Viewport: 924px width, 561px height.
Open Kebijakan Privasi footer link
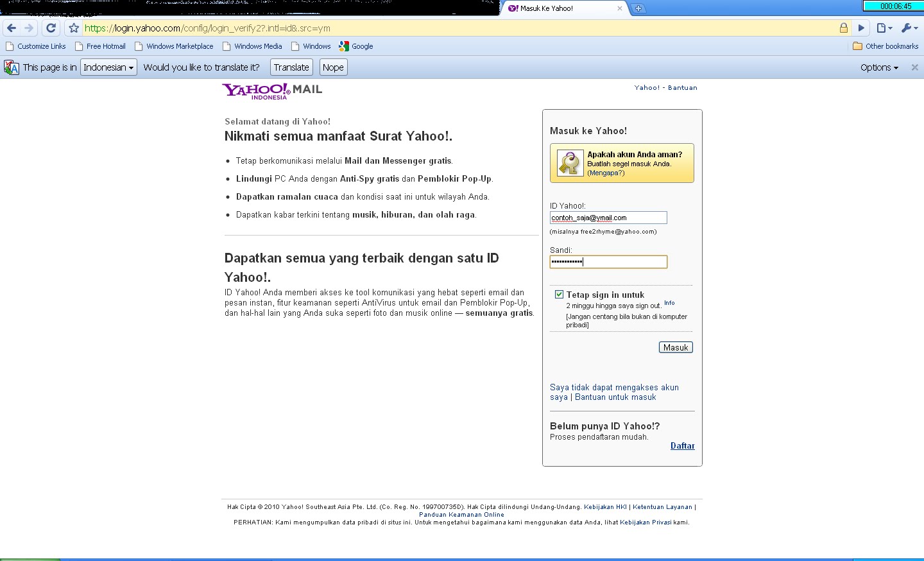click(646, 522)
